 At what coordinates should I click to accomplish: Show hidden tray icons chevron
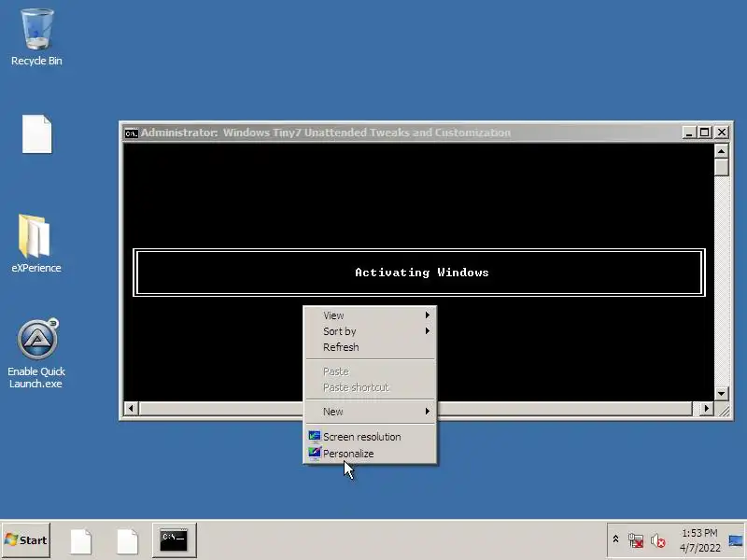pos(615,539)
